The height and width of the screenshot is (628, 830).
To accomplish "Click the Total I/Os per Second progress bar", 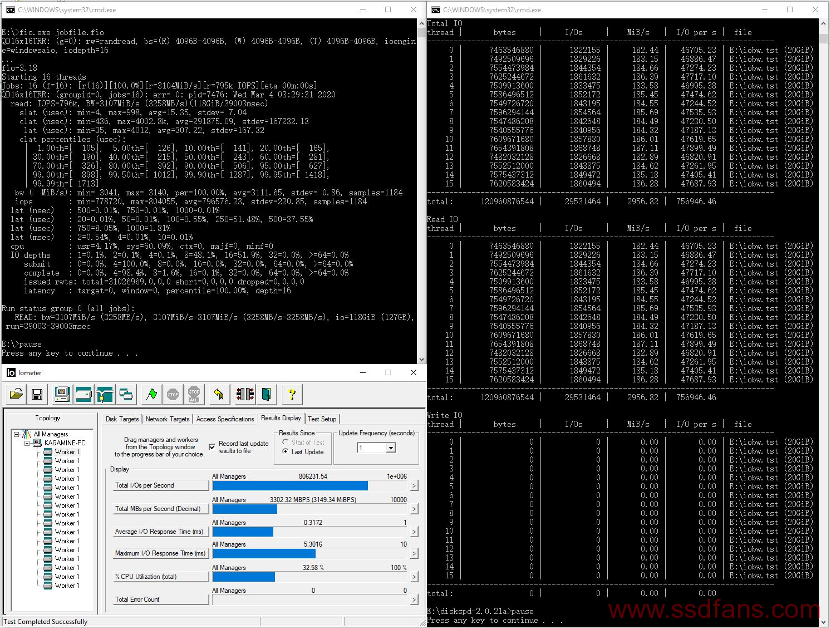I will (x=310, y=486).
